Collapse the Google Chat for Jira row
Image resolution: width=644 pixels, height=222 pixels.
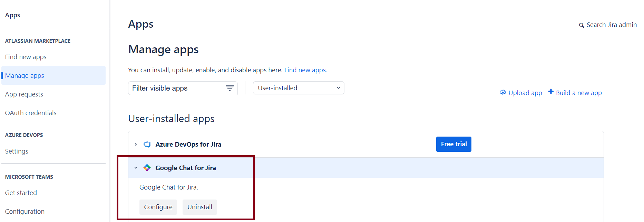(x=136, y=168)
